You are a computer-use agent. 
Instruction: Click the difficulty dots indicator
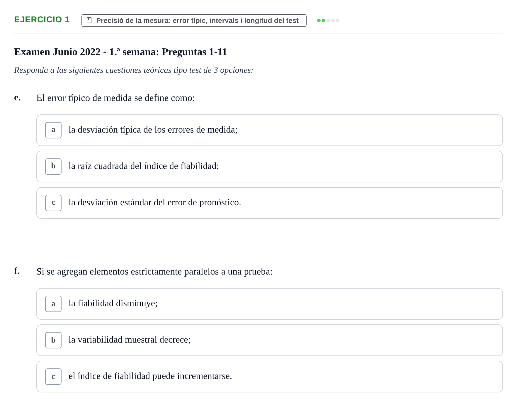click(x=328, y=21)
